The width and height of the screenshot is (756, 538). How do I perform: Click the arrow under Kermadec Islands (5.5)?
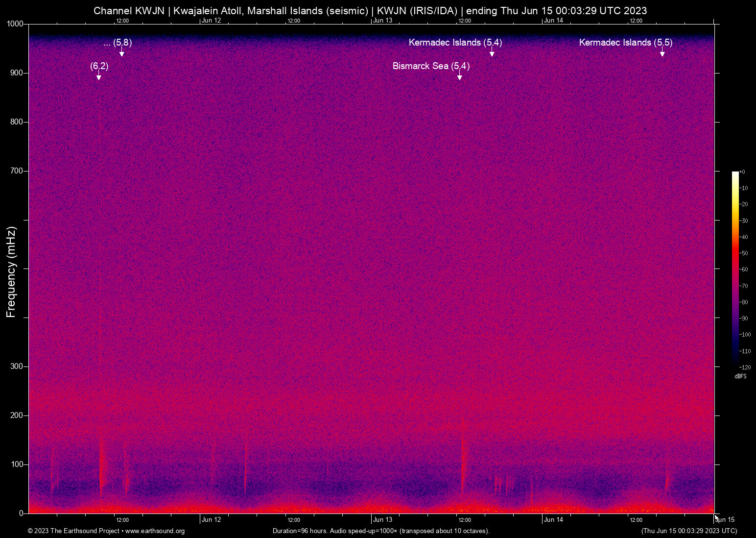(662, 53)
